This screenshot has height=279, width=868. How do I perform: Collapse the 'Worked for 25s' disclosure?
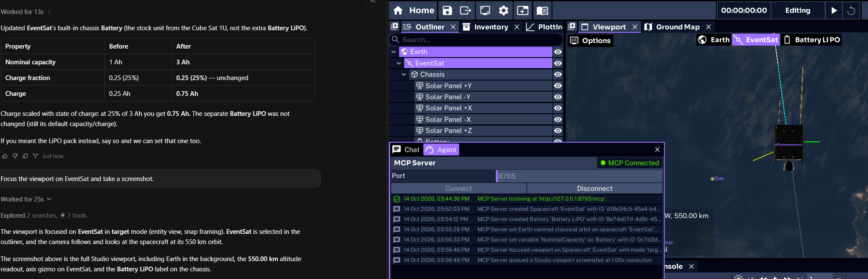click(26, 199)
